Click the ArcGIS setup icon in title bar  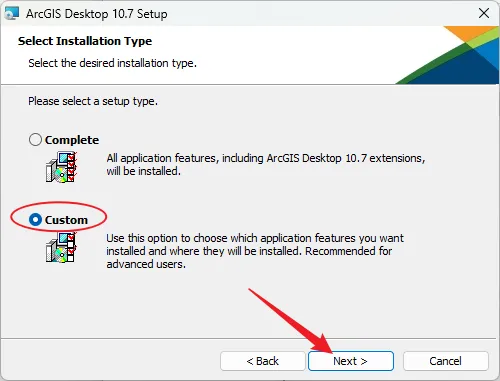[x=11, y=13]
